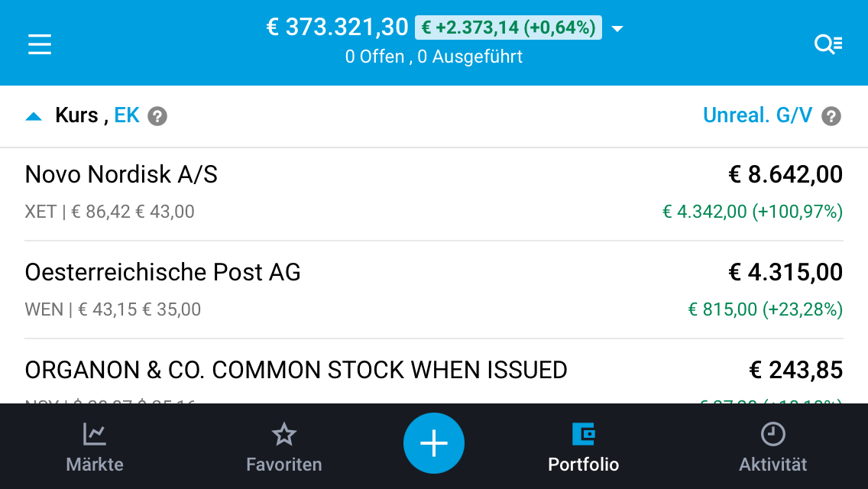This screenshot has width=868, height=489.
Task: Tap the Märkte chart icon
Action: [x=95, y=435]
